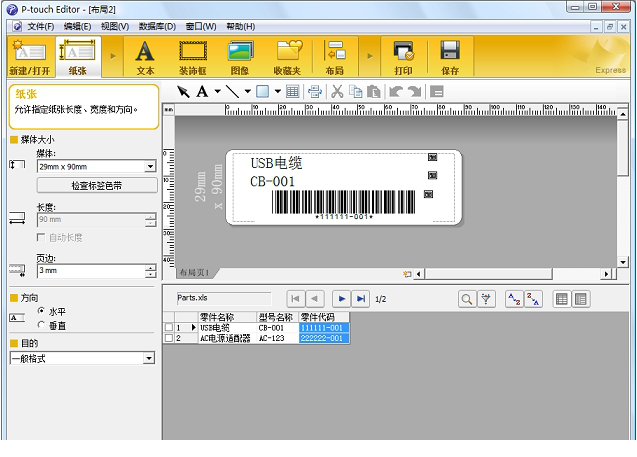This screenshot has width=637, height=457.
Task: Open the 目的 一般格式 dropdown
Action: point(149,358)
